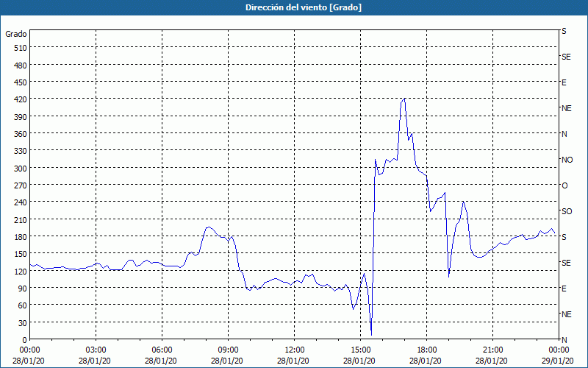Viewport: 588px width, 368px height.
Task: Pick the 390 degree axis label
Action: [x=21, y=117]
